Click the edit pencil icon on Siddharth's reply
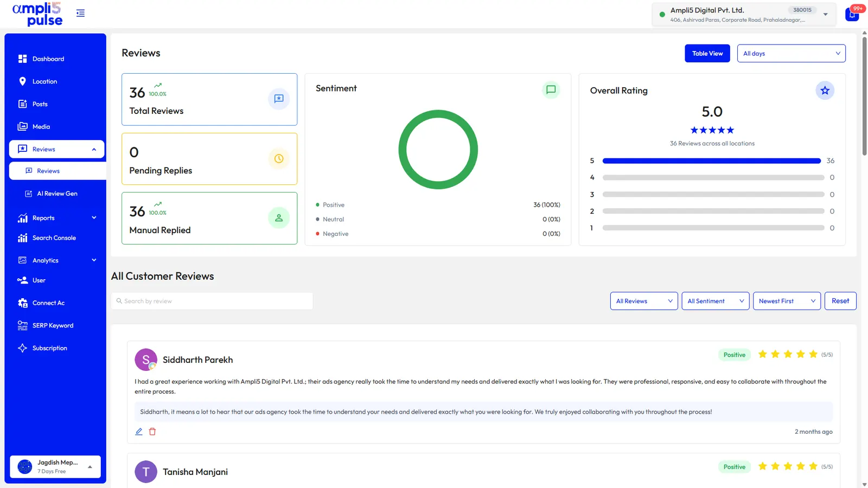This screenshot has width=868, height=488. coord(139,432)
